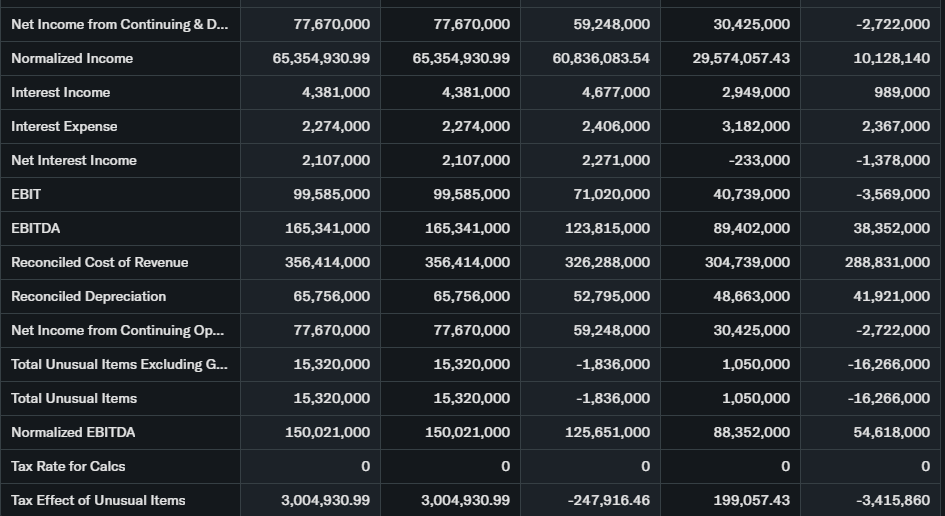The image size is (945, 516).
Task: Click "Total Unusual Items Excluding G..." row label
Action: pos(119,364)
